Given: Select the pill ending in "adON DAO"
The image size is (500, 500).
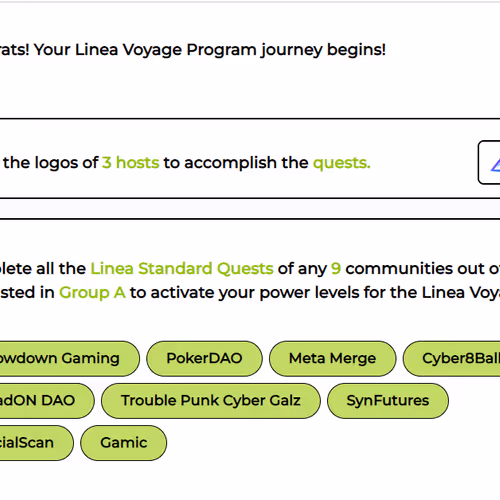Looking at the screenshot, I should coord(47,401).
